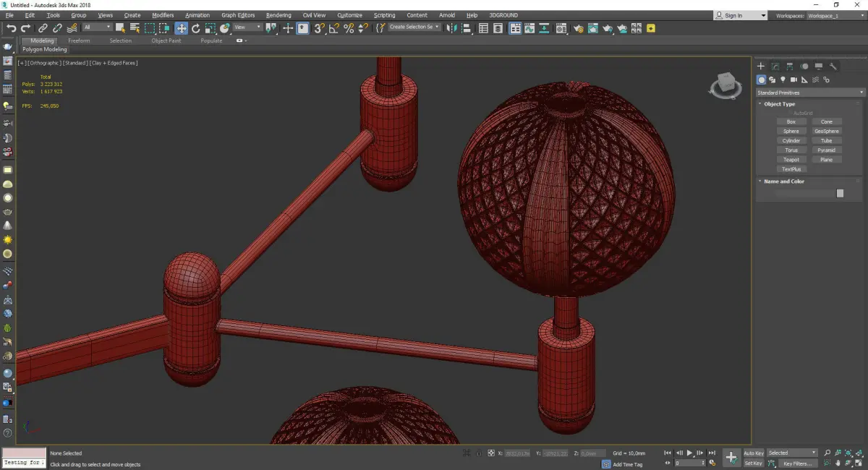
Task: Activate Select and Rotate tool
Action: tap(195, 28)
